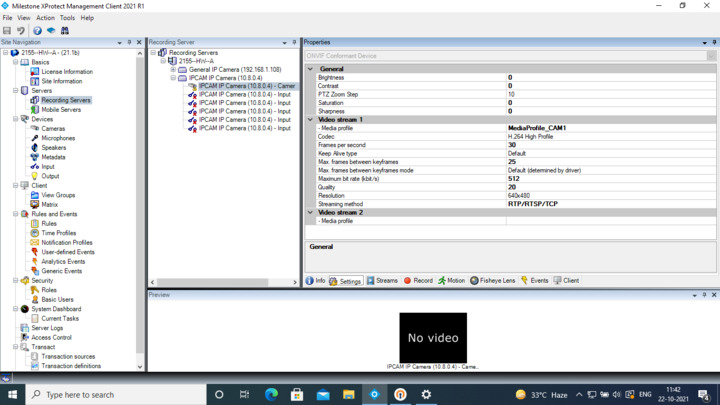Open Microphones in Site Navigation
This screenshot has width=720, height=405.
(x=57, y=138)
